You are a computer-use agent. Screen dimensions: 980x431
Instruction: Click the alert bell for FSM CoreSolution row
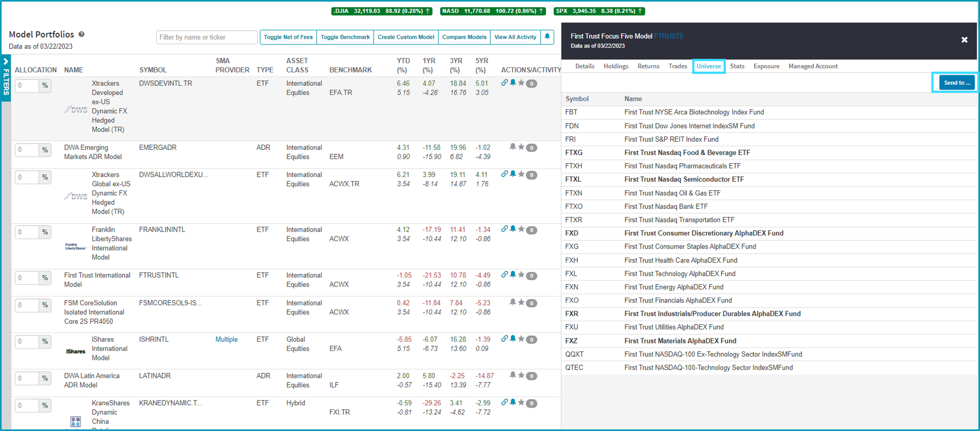[x=513, y=302]
